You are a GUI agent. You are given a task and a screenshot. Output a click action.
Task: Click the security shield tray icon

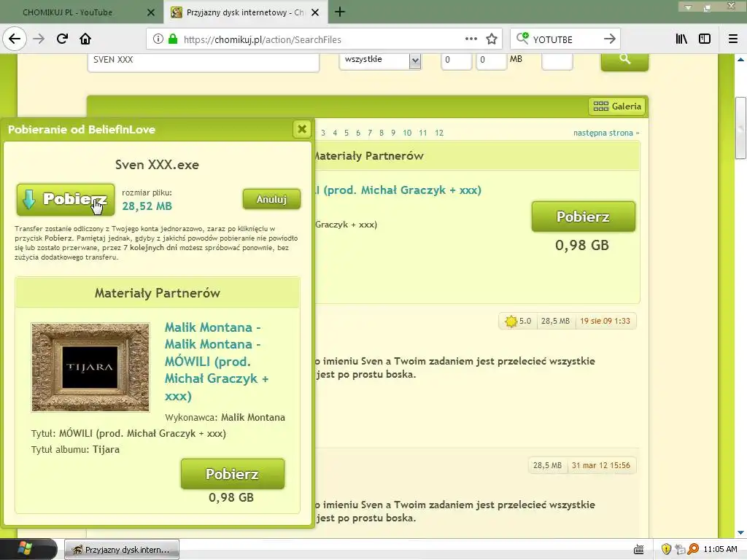(x=666, y=550)
